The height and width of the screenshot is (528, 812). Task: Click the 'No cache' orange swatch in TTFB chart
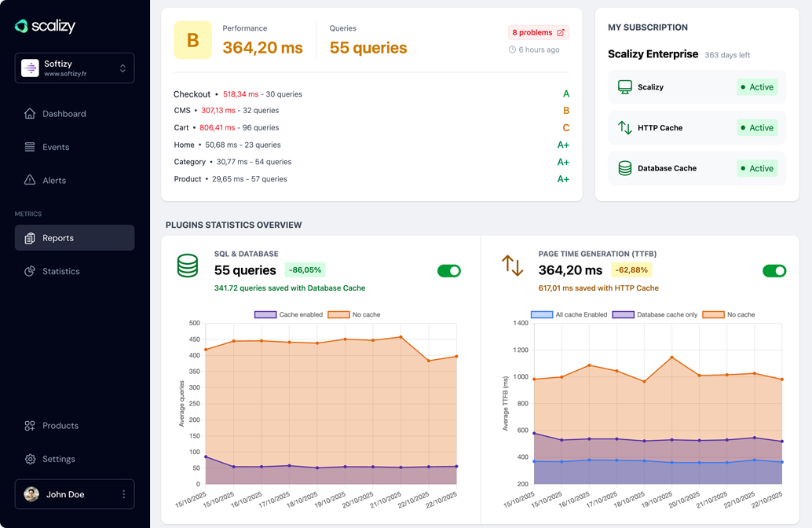(x=713, y=314)
